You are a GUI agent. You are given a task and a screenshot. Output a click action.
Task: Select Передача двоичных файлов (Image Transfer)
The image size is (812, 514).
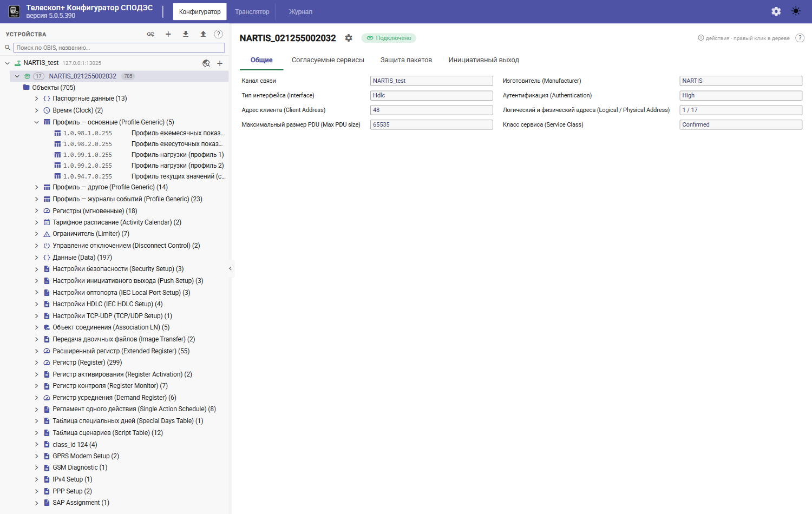click(124, 339)
